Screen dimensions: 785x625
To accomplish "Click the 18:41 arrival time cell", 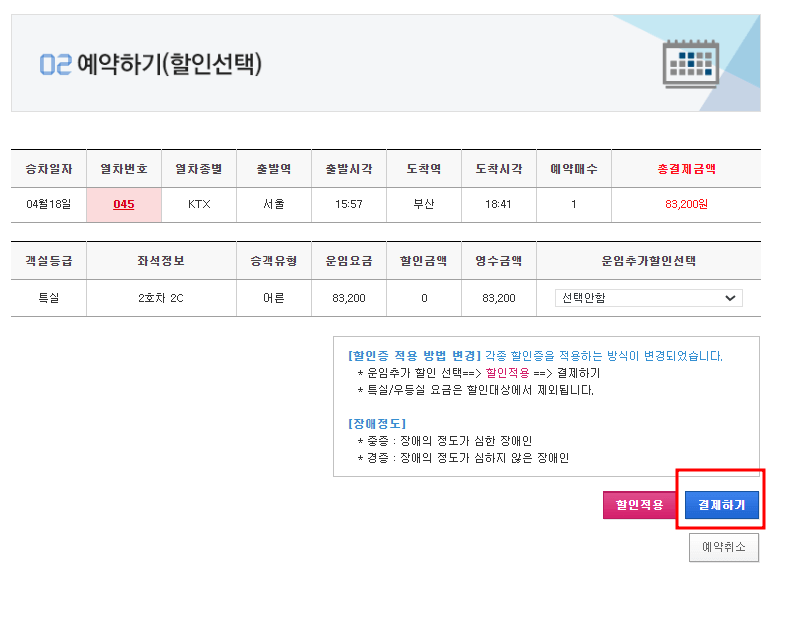I will pos(499,204).
